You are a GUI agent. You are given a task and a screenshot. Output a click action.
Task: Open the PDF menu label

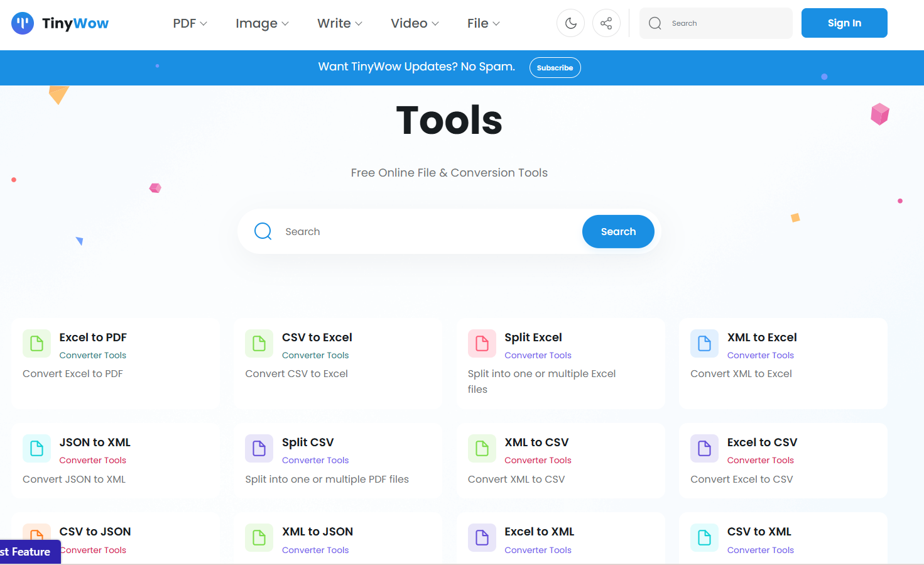pyautogui.click(x=185, y=23)
